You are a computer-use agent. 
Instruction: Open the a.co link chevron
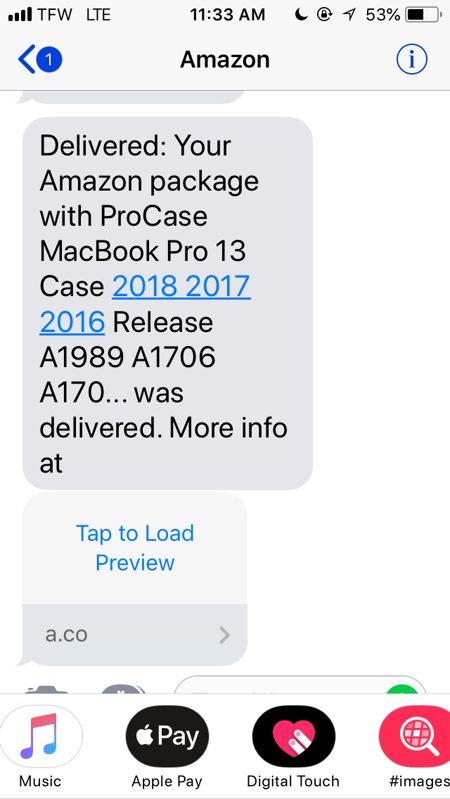224,635
